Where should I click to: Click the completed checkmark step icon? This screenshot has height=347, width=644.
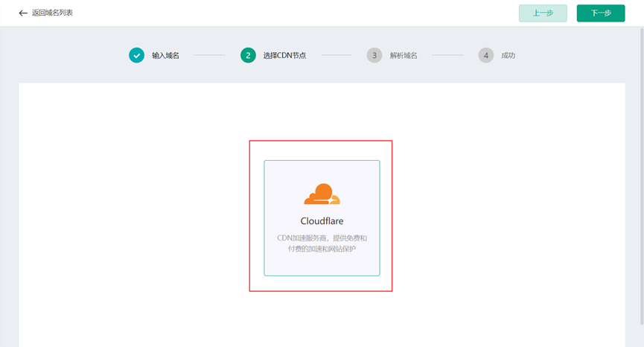click(136, 55)
